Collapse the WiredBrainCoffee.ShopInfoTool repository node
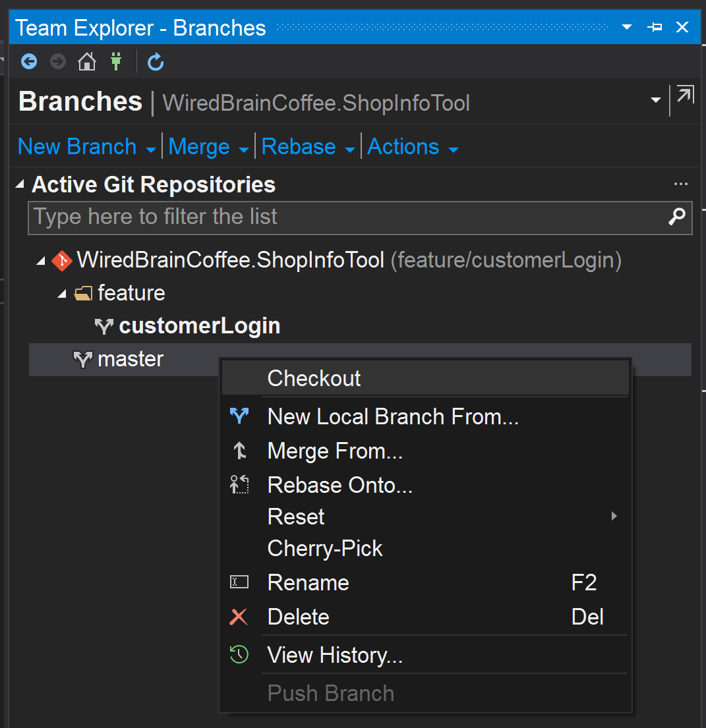 (40, 260)
